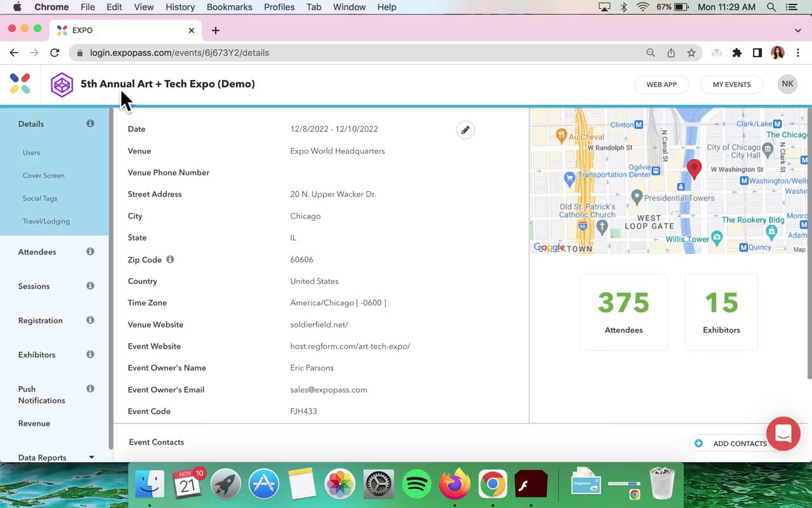812x508 pixels.
Task: Open a new tab with plus button
Action: tap(216, 30)
